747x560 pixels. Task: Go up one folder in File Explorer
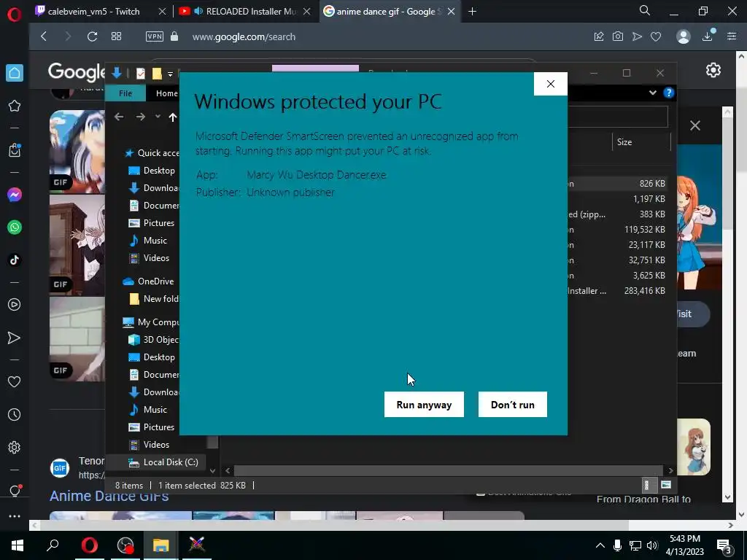[x=172, y=117]
